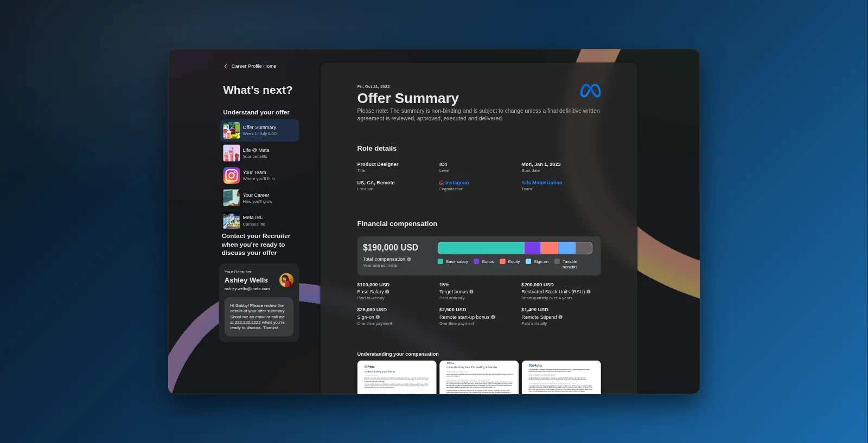Show the Remote Stipend info icon
Screen dimensions: 868x443
[x=560, y=317]
